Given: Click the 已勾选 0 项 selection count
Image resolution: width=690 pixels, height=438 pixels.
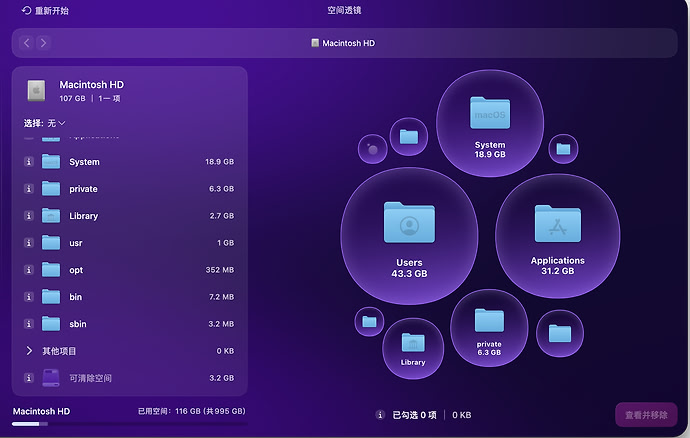Looking at the screenshot, I should click(x=414, y=415).
